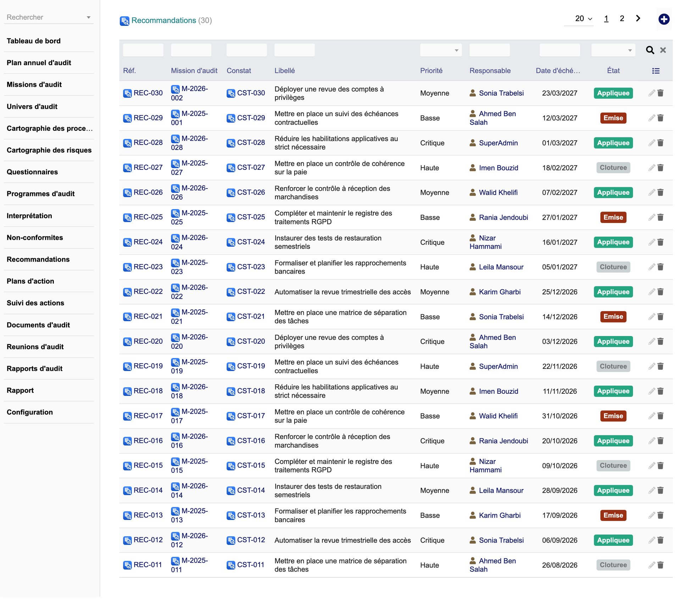Viewport: 690px width, 616px height.
Task: Open the REC-015 reference link
Action: pyautogui.click(x=148, y=465)
